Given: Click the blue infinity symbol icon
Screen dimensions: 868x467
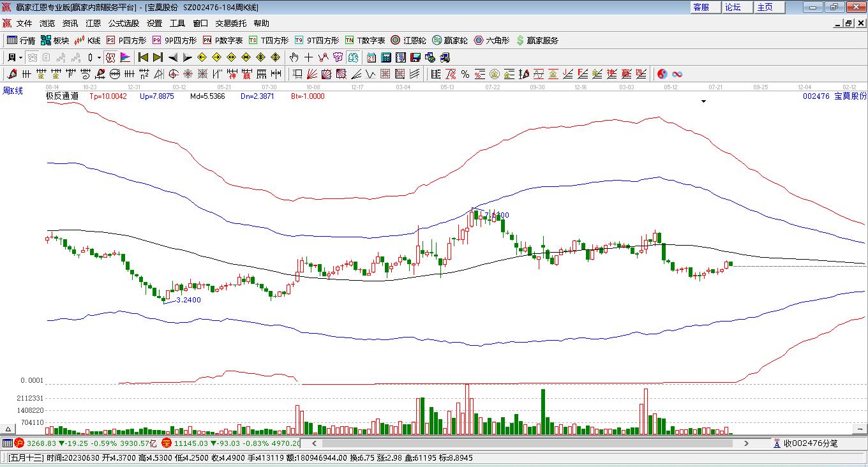Looking at the screenshot, I should [x=677, y=74].
